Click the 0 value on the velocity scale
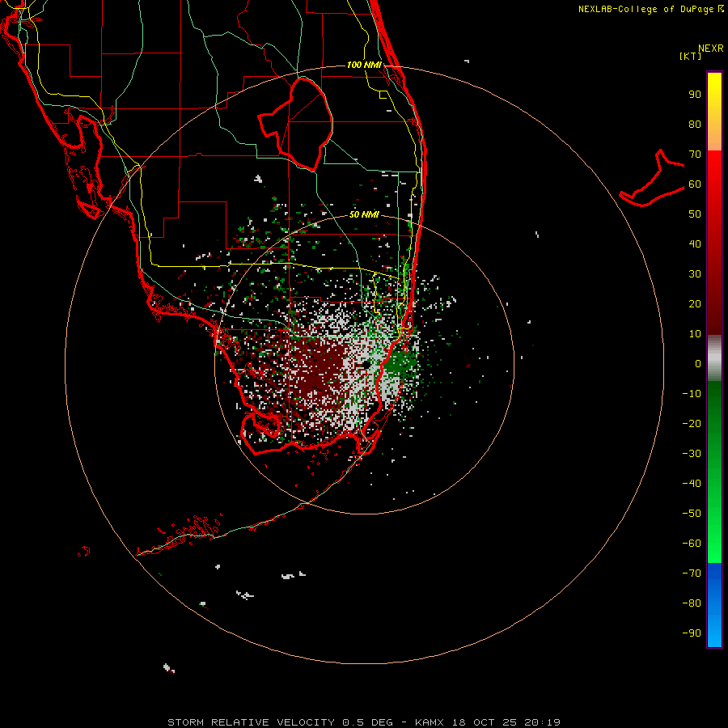 click(698, 363)
